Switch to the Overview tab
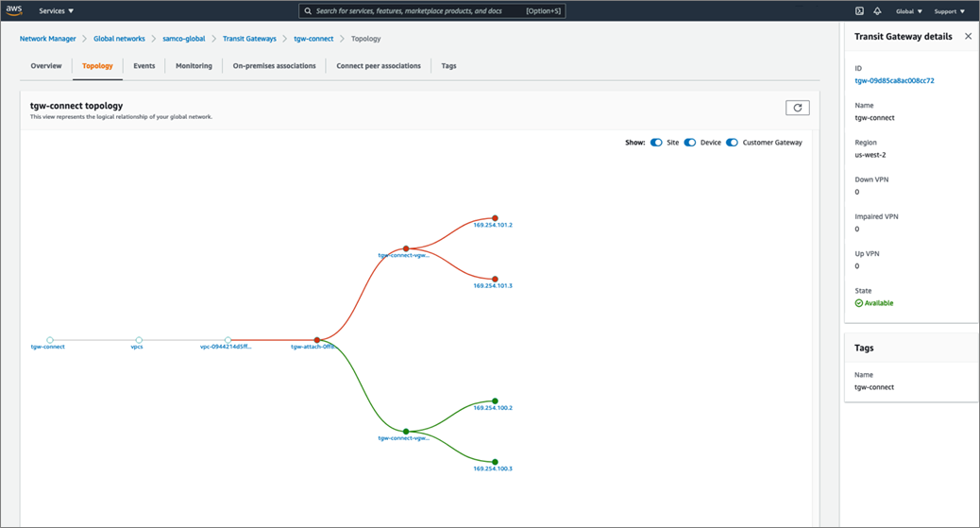Viewport: 980px width, 528px height. click(x=46, y=66)
